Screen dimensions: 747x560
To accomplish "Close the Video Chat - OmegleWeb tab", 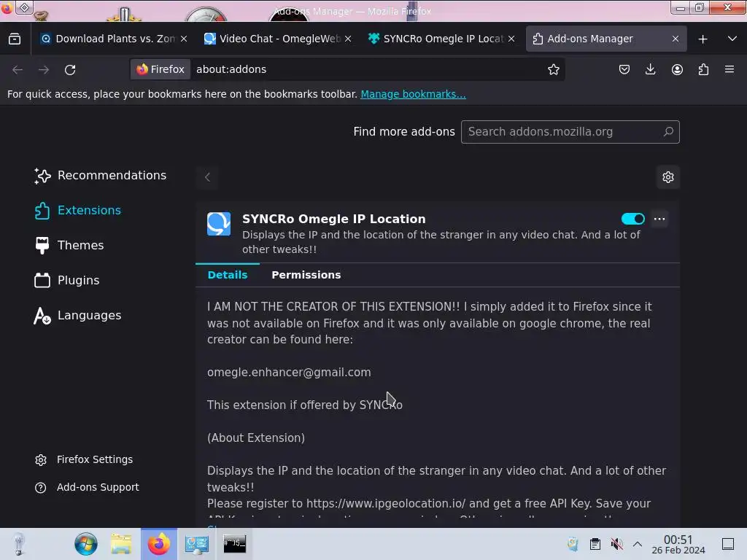I will (348, 39).
